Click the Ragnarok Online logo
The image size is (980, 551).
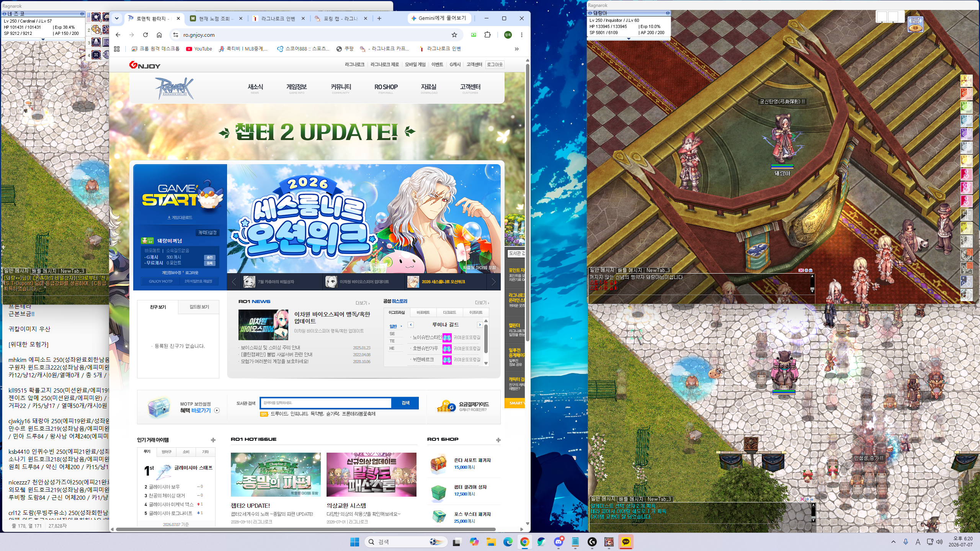(174, 88)
